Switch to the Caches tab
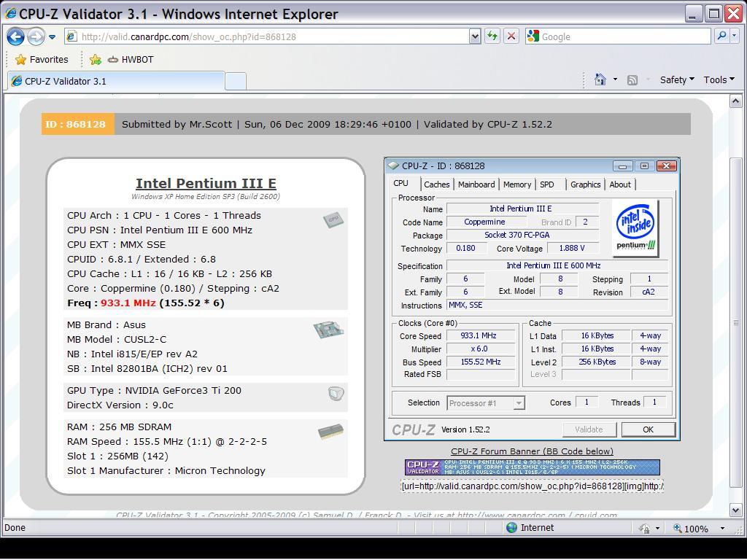Image resolution: width=747 pixels, height=560 pixels. [x=436, y=184]
